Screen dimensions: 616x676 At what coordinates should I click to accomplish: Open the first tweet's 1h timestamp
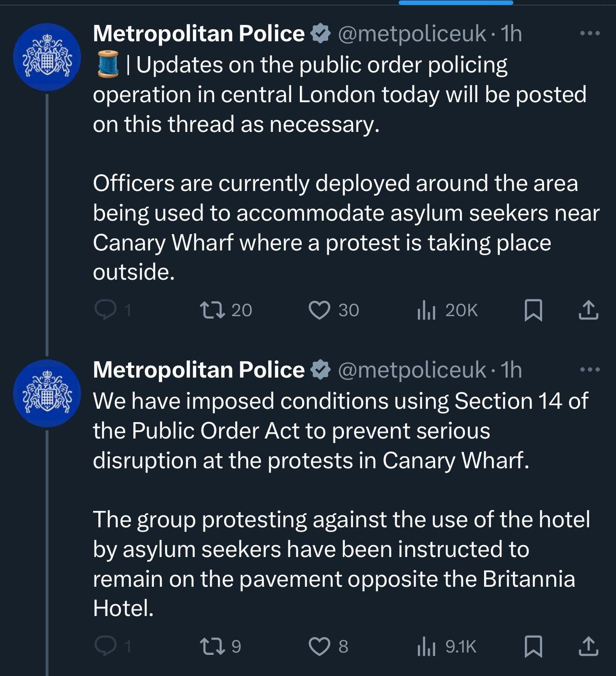(511, 34)
